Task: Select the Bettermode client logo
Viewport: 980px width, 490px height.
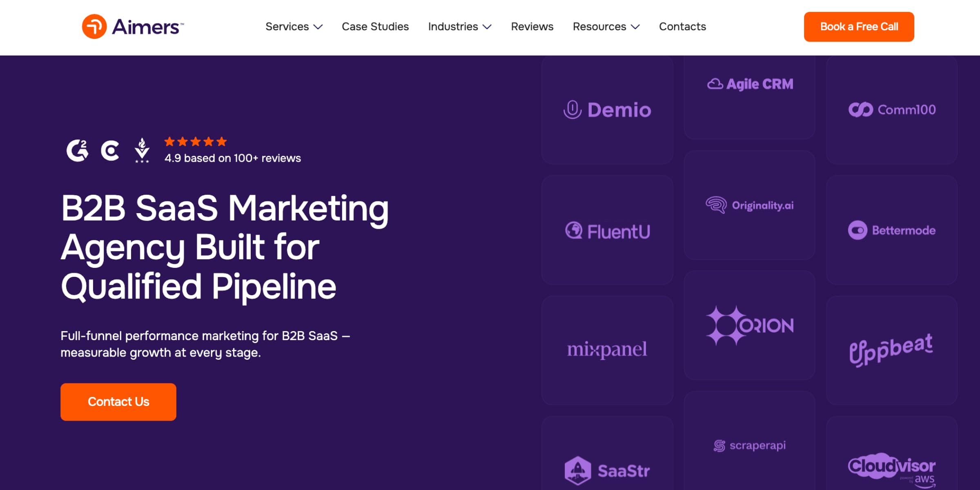Action: 892,230
